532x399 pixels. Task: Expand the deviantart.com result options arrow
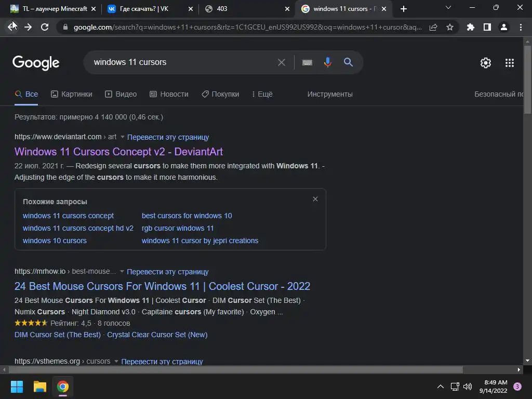(x=123, y=137)
